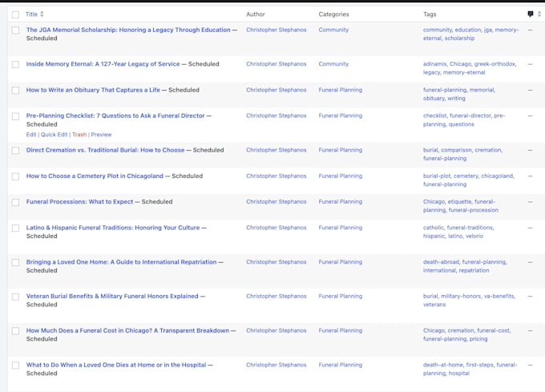Click the questions tag
545x392 pixels.
(461, 124)
